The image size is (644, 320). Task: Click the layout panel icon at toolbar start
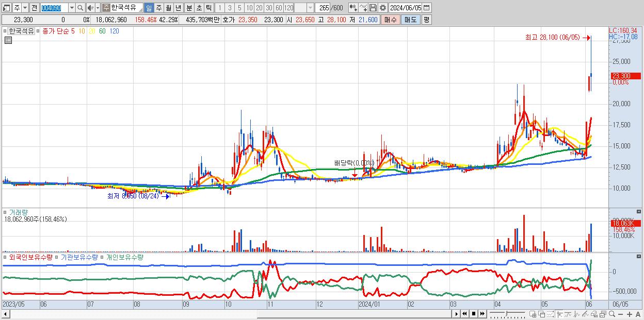6,8
